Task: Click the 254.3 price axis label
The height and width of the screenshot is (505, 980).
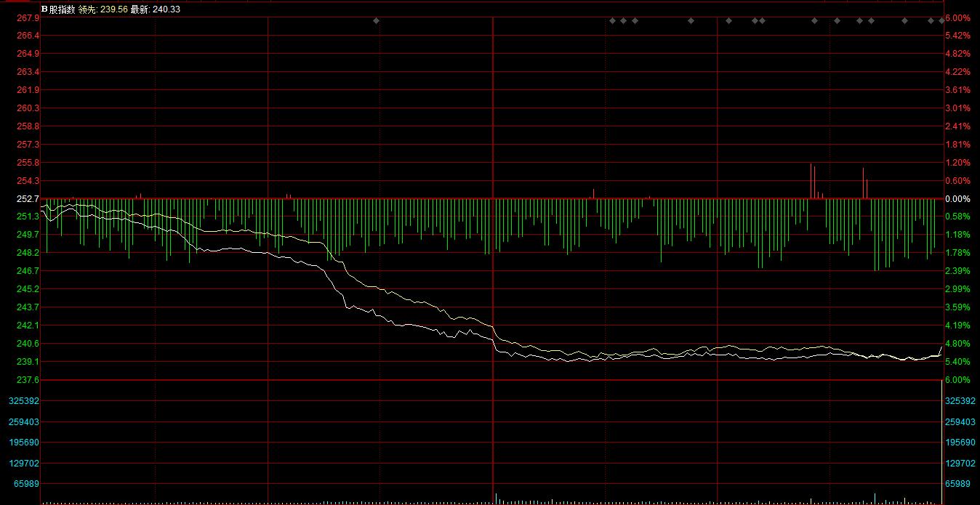Action: (x=28, y=181)
